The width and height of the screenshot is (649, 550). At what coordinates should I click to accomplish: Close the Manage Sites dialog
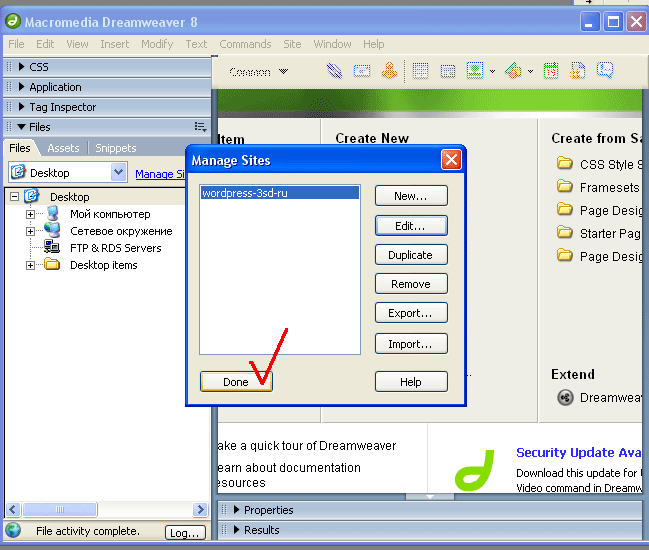451,159
